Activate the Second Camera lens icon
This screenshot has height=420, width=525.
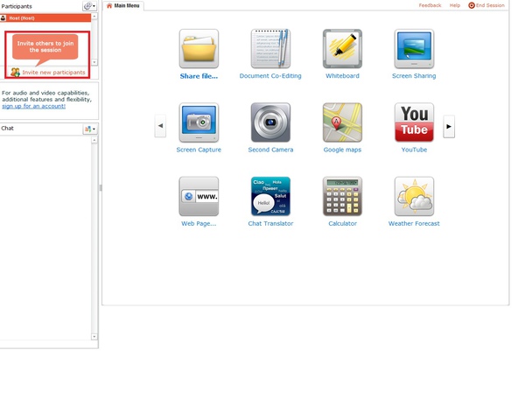pos(270,122)
